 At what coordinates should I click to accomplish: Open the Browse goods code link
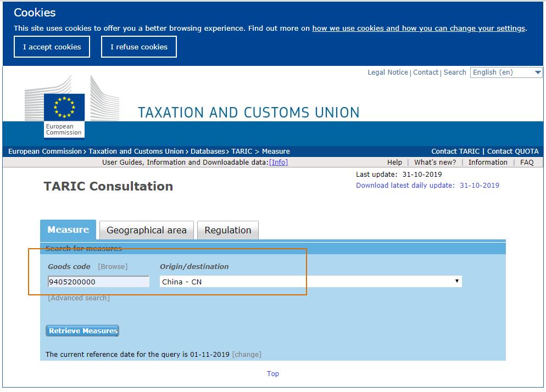click(113, 266)
